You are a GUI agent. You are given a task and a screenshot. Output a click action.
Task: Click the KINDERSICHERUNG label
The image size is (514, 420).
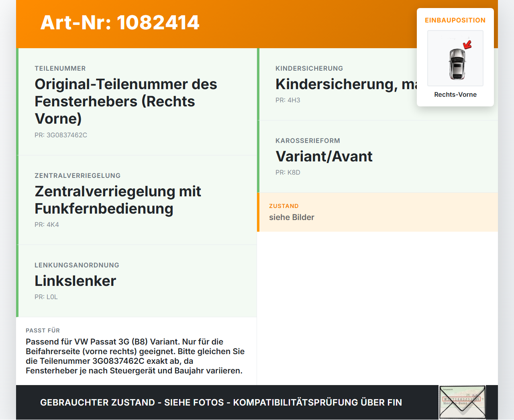[x=309, y=68]
